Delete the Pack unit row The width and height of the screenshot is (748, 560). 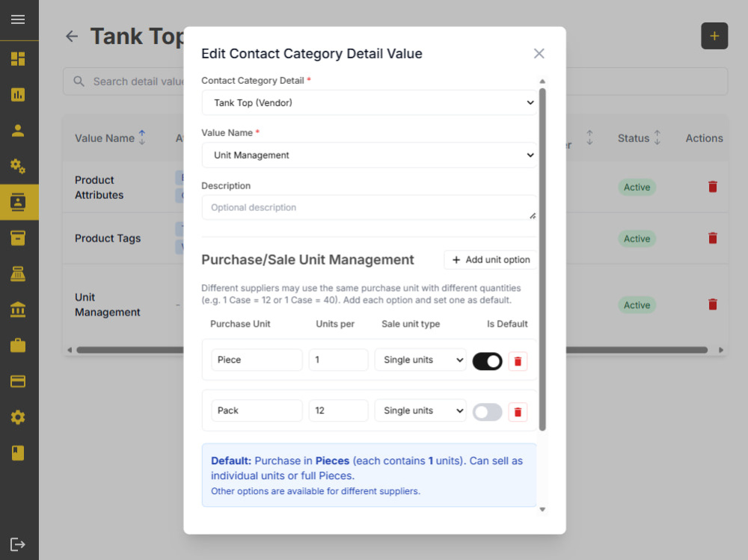point(518,412)
